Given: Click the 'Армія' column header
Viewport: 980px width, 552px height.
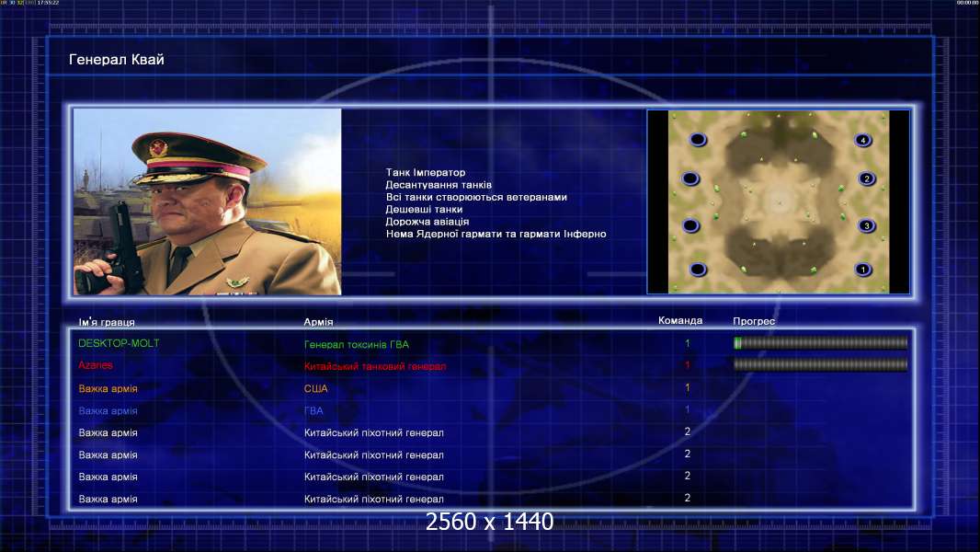Looking at the screenshot, I should [x=318, y=322].
